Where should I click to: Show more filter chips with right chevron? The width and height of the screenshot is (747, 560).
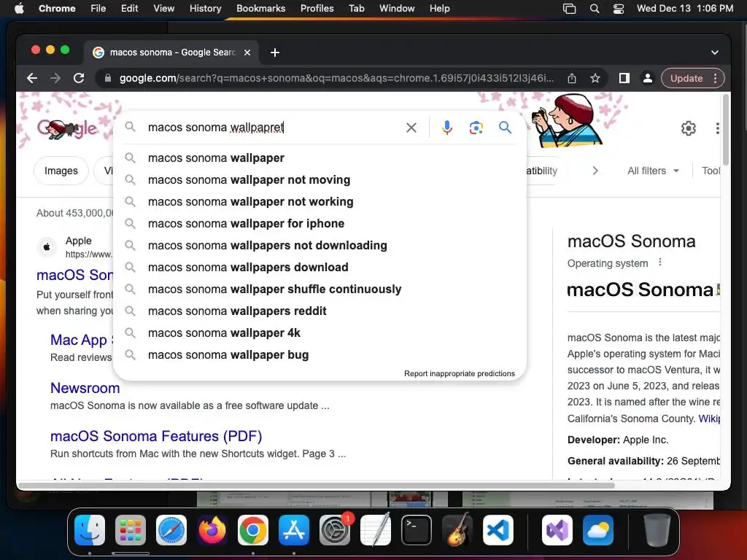(x=595, y=171)
